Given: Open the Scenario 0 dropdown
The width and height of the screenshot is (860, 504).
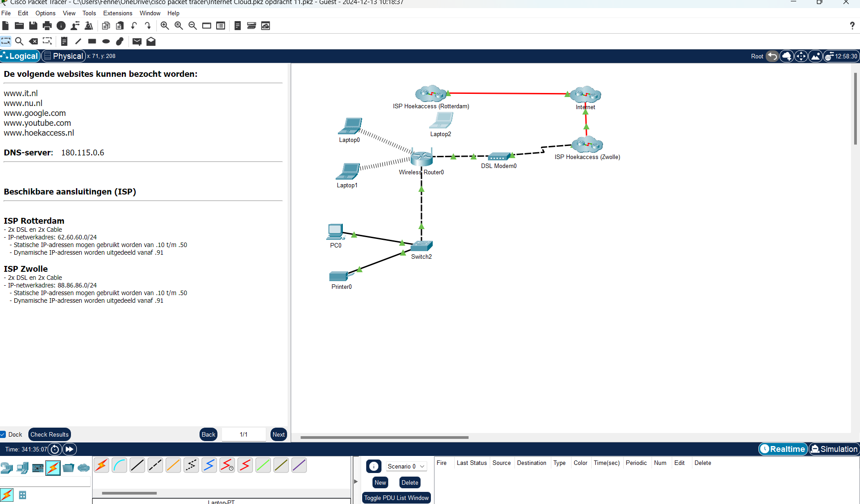Looking at the screenshot, I should click(406, 466).
